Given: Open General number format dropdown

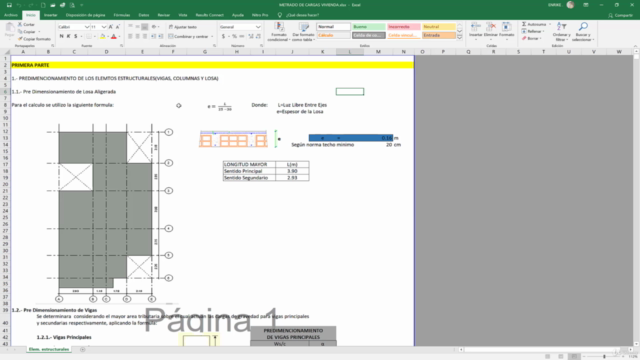Looking at the screenshot, I should pyautogui.click(x=258, y=27).
